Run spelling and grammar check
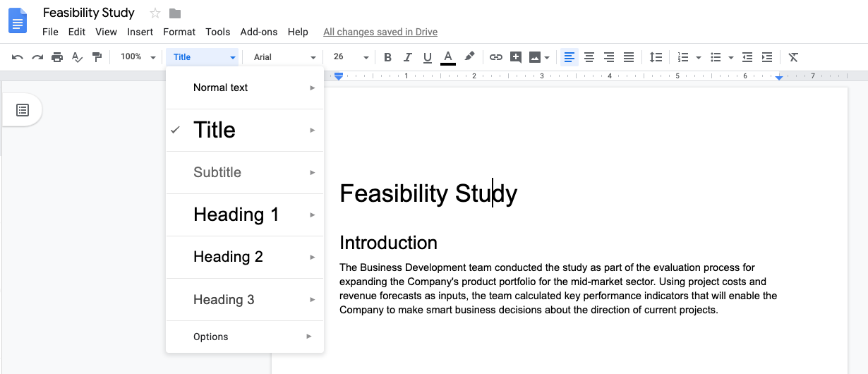The height and width of the screenshot is (374, 868). pos(77,57)
